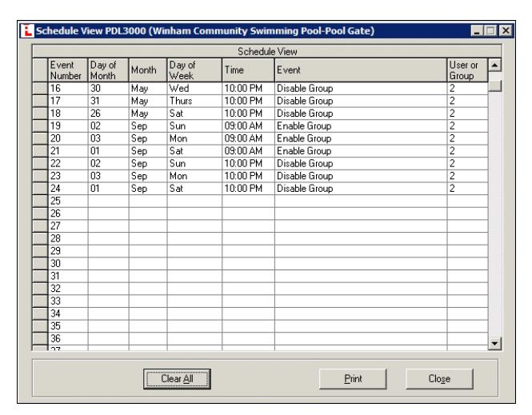
Task: Click user group 2 in row 16
Action: 467,89
